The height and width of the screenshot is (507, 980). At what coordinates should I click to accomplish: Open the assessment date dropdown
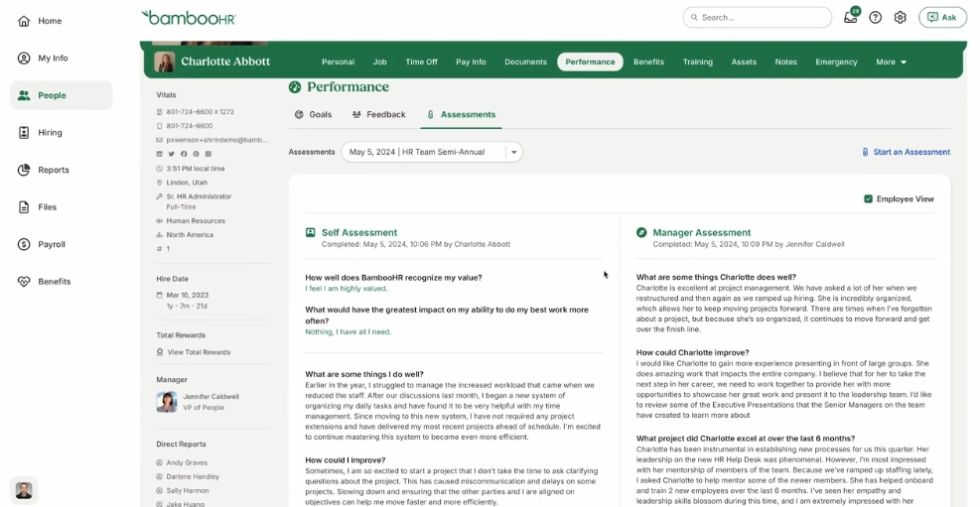point(432,152)
